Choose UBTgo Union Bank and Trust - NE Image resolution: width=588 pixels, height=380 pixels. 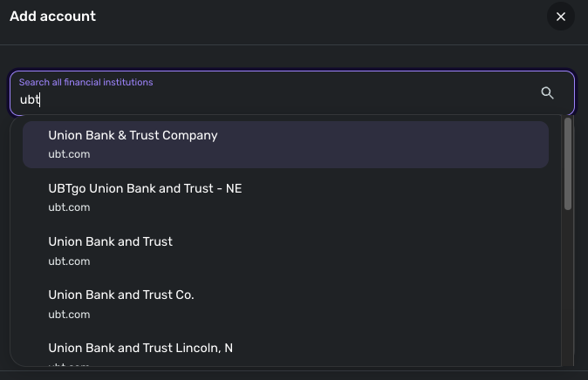click(x=286, y=198)
